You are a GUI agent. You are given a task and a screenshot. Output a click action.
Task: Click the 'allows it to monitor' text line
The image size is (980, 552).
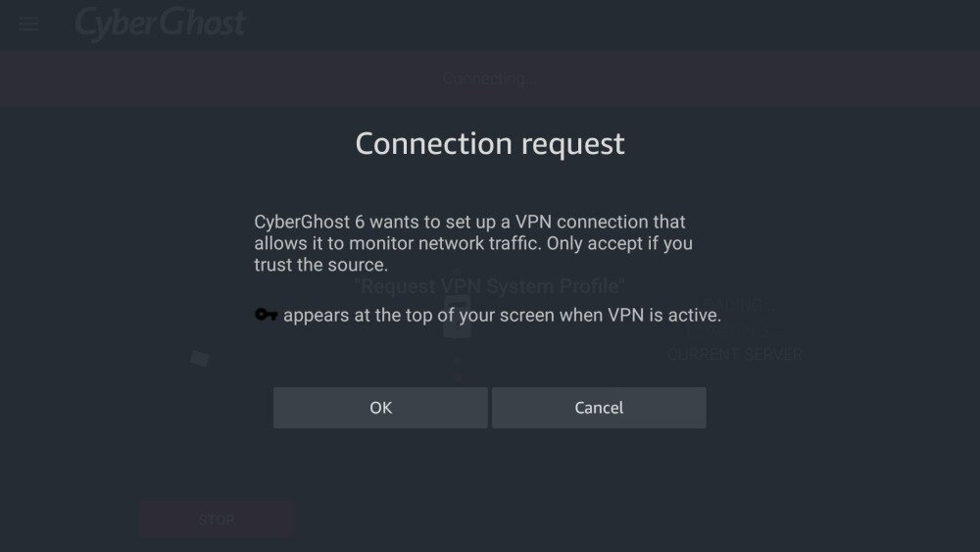point(473,243)
